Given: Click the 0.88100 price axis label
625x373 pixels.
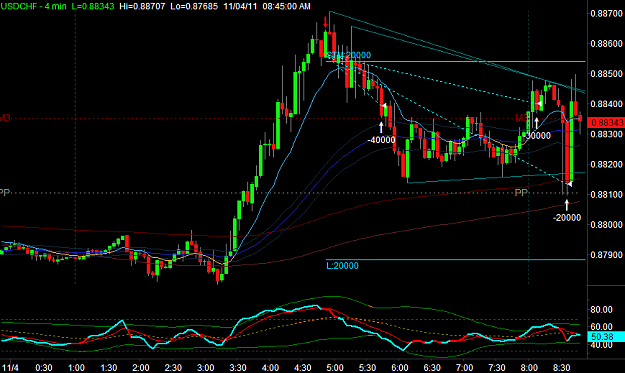Looking at the screenshot, I should tap(606, 194).
